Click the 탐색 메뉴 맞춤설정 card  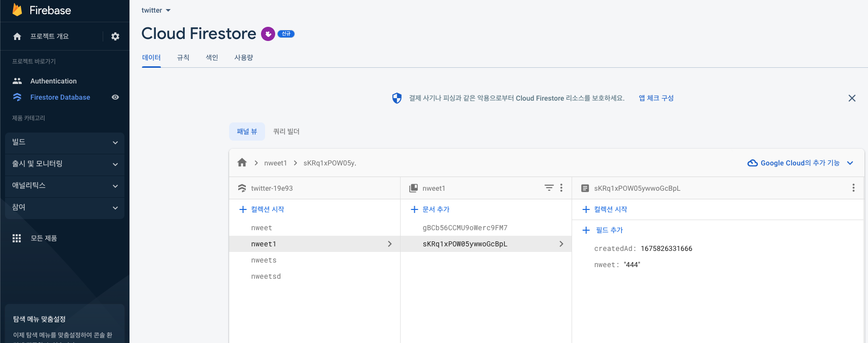(65, 324)
